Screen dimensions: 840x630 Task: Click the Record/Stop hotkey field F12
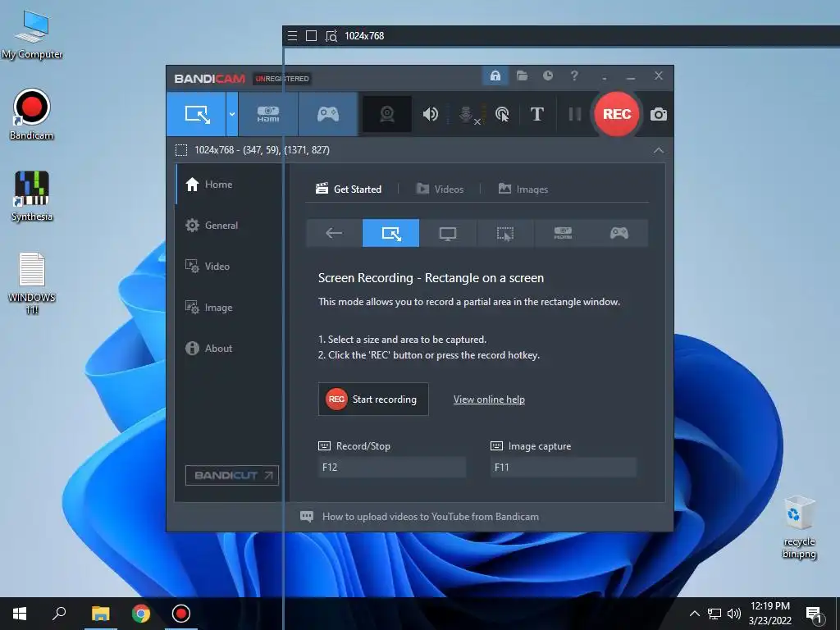coord(391,467)
